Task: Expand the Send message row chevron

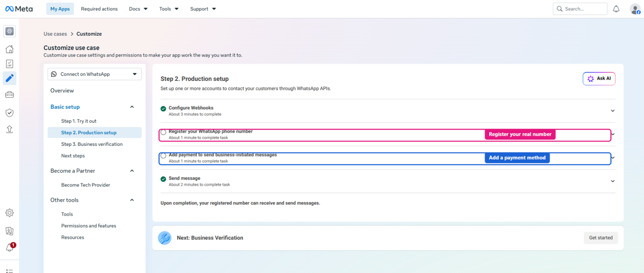Action: click(613, 181)
